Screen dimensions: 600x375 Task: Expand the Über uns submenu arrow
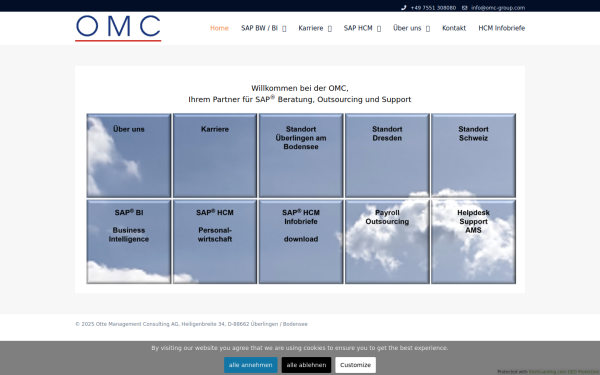coord(428,29)
